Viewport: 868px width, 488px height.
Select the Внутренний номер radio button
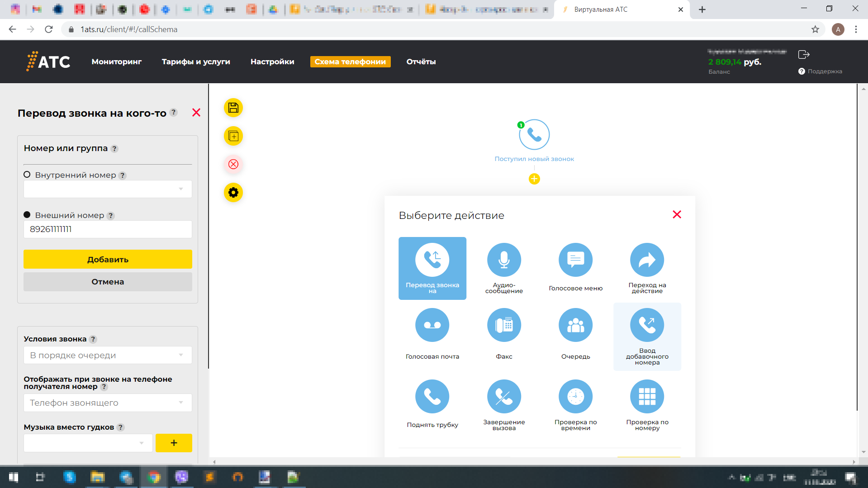point(27,175)
